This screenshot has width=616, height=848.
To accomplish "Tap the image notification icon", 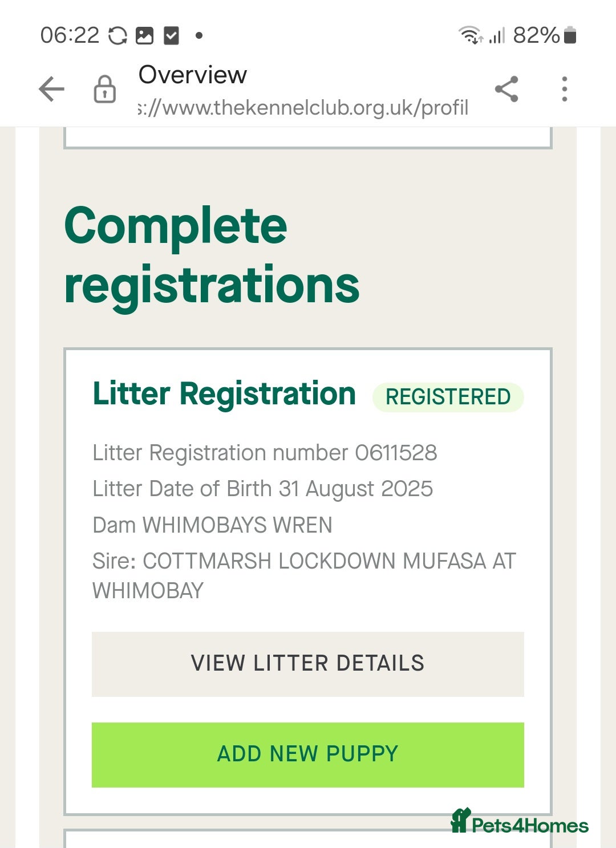I will point(144,35).
